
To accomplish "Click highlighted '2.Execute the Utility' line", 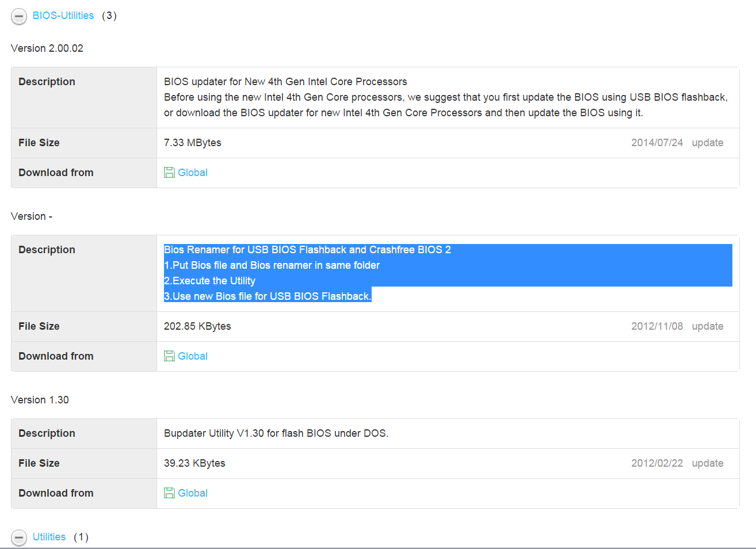I will (x=209, y=281).
